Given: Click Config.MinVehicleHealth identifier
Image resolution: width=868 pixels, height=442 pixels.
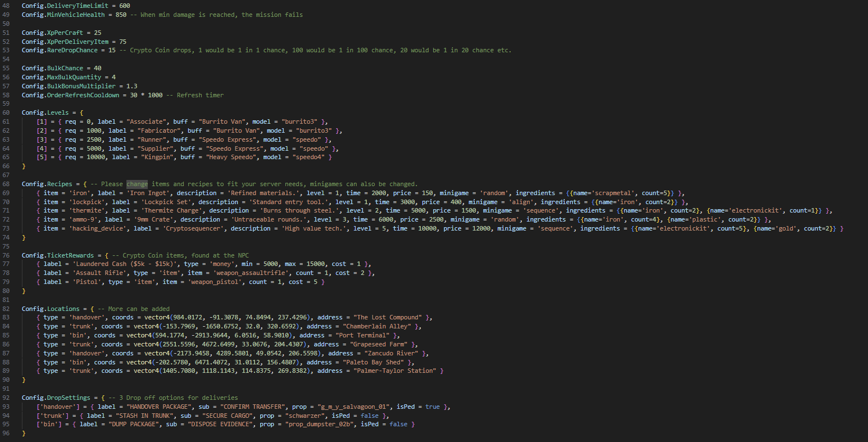Looking at the screenshot, I should (63, 15).
